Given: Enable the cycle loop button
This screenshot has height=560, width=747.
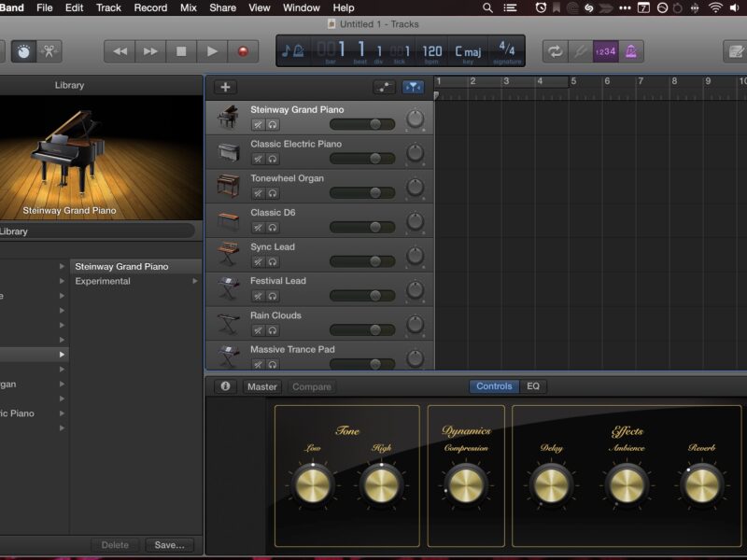Looking at the screenshot, I should tap(555, 51).
